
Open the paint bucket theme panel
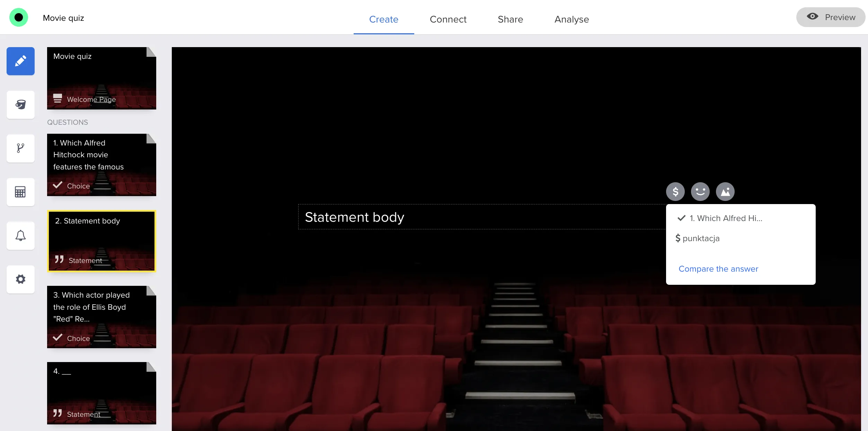(20, 105)
